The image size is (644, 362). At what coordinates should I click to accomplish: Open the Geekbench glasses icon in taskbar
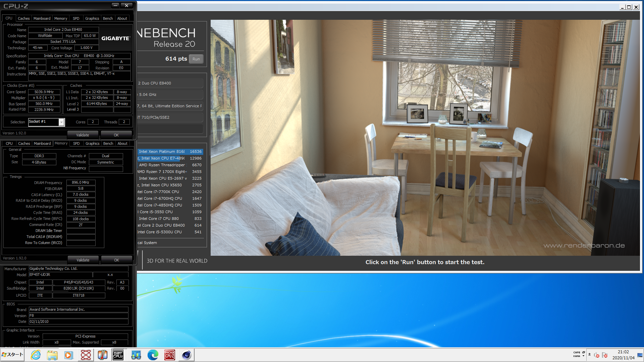(x=136, y=355)
